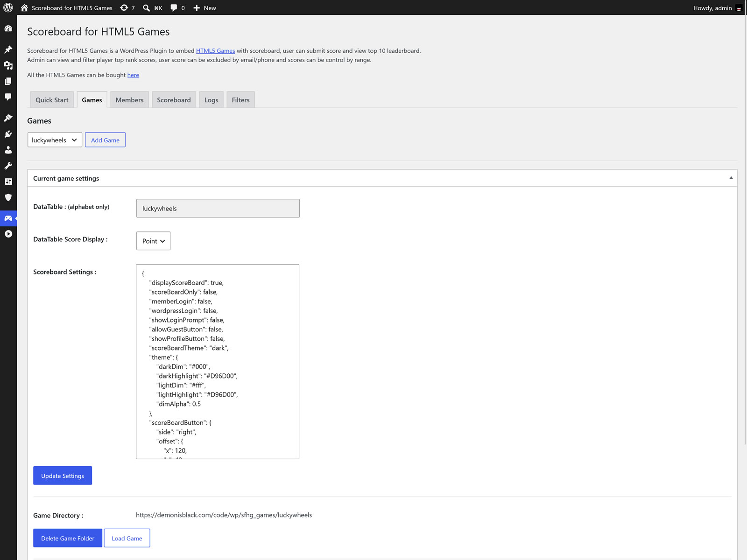The width and height of the screenshot is (747, 560).
Task: Open the Filters tab
Action: (x=240, y=100)
